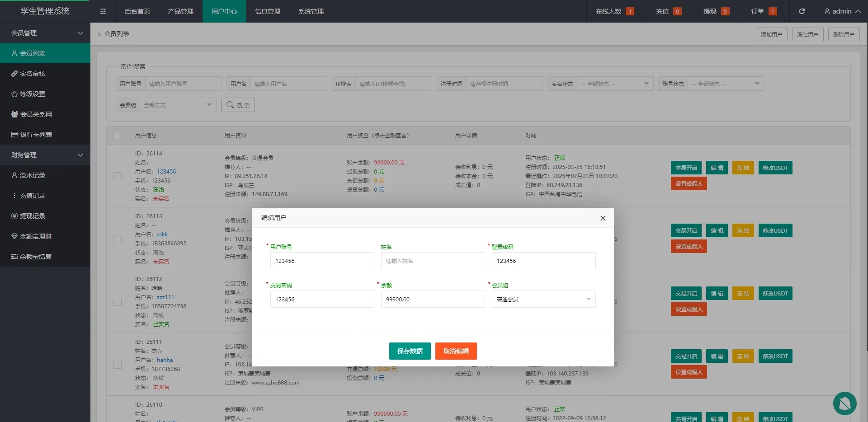Open 会员关系网 from the sidebar
Image resolution: width=868 pixels, height=422 pixels.
click(36, 114)
